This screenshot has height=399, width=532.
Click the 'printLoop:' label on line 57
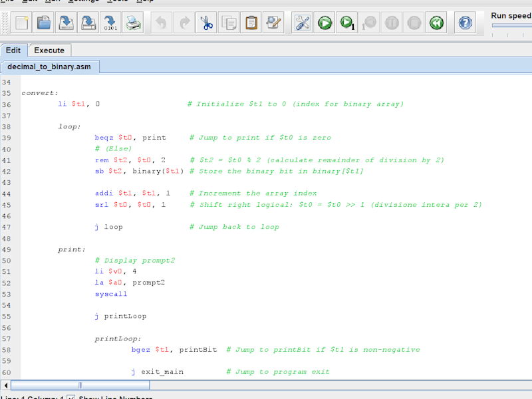(118, 338)
